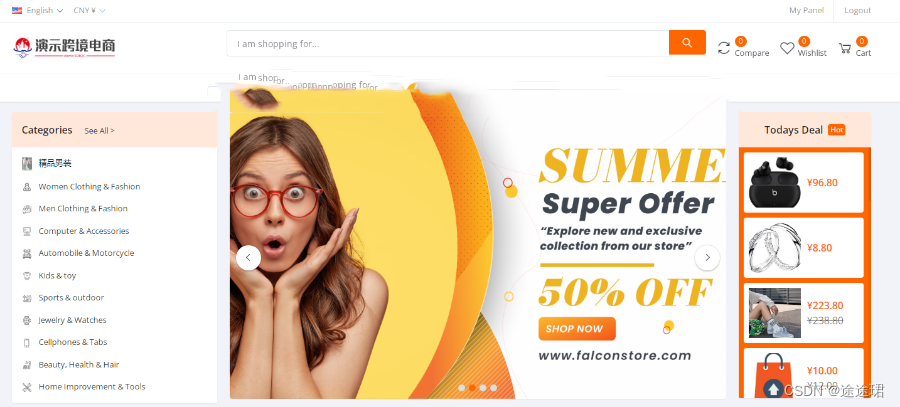This screenshot has width=900, height=407.
Task: Open the Compare icon
Action: click(724, 48)
